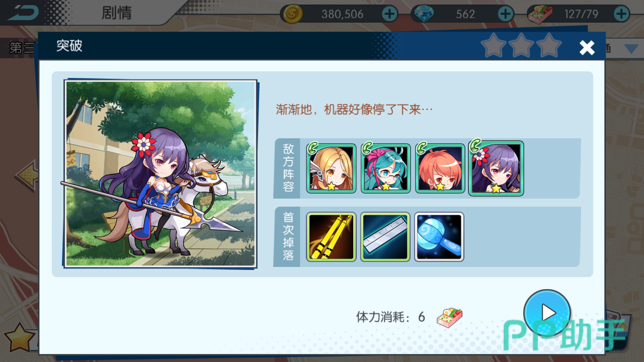644x362 pixels.
Task: Select purple-haired enemy with flower
Action: tap(496, 168)
